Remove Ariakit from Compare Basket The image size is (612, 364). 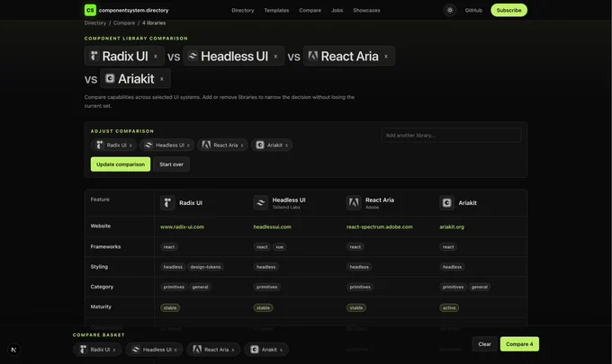(281, 350)
